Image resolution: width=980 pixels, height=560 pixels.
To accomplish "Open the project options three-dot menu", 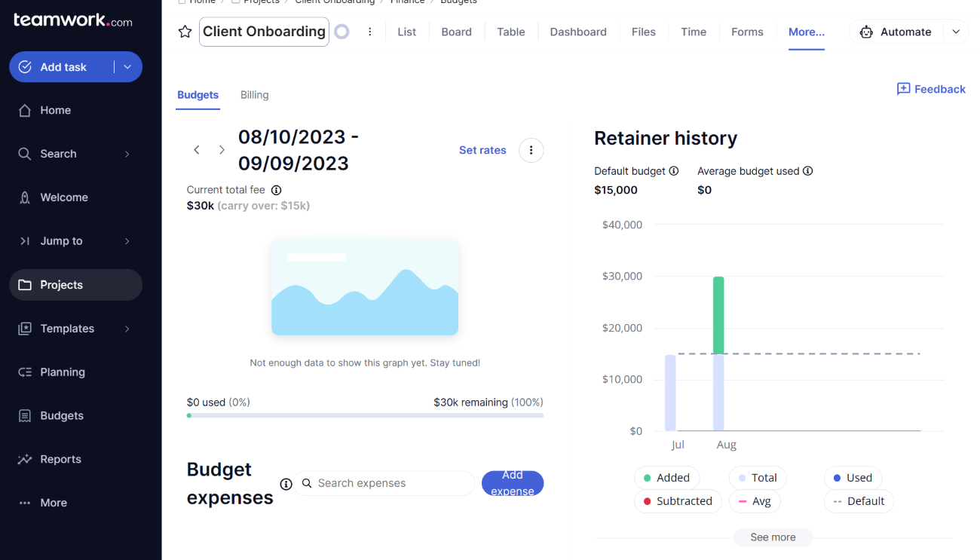I will point(369,32).
